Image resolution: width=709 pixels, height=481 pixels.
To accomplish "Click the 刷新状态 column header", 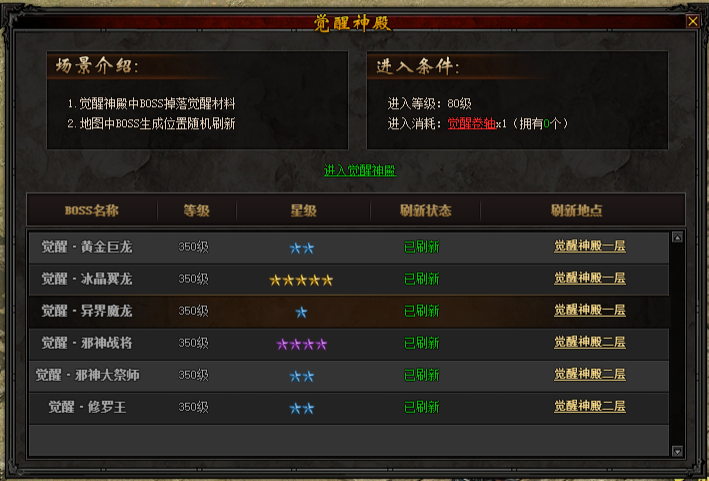I will [425, 211].
